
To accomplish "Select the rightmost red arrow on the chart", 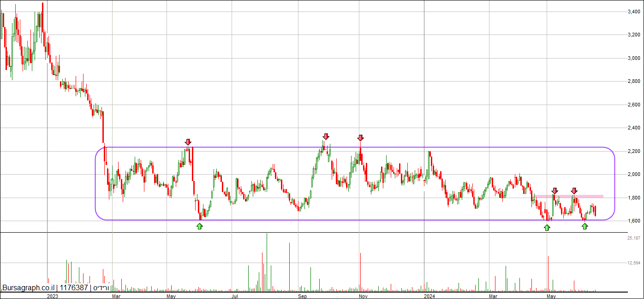I will (574, 190).
